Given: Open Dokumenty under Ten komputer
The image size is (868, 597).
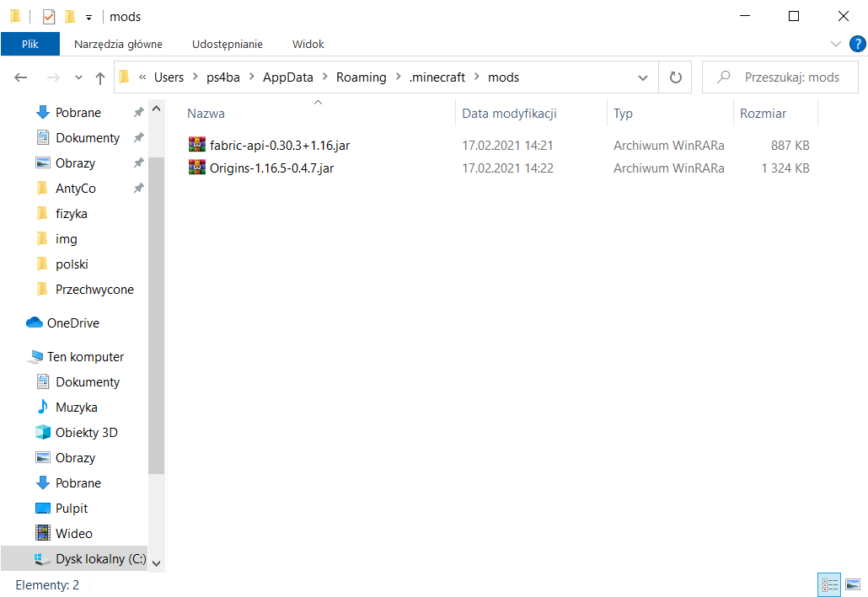Looking at the screenshot, I should click(x=87, y=381).
